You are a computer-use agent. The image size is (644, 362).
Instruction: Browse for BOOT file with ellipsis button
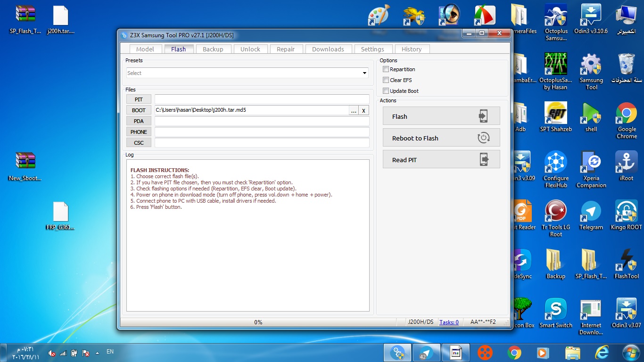pyautogui.click(x=354, y=110)
